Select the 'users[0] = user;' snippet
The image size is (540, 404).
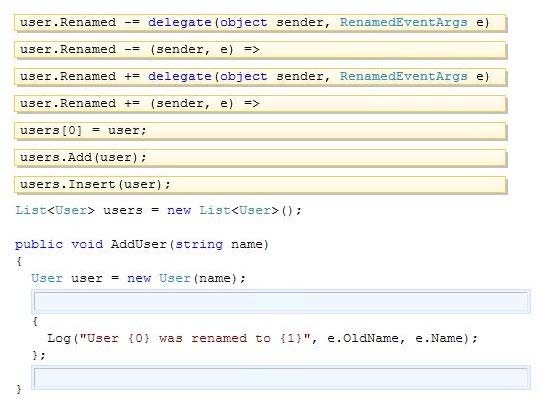click(260, 131)
